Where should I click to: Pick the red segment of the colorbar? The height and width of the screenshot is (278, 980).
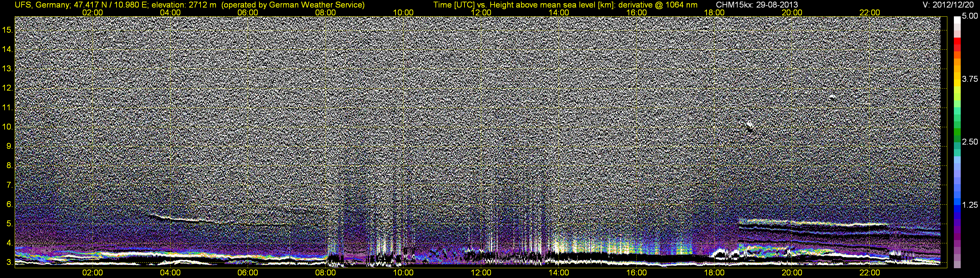957,41
